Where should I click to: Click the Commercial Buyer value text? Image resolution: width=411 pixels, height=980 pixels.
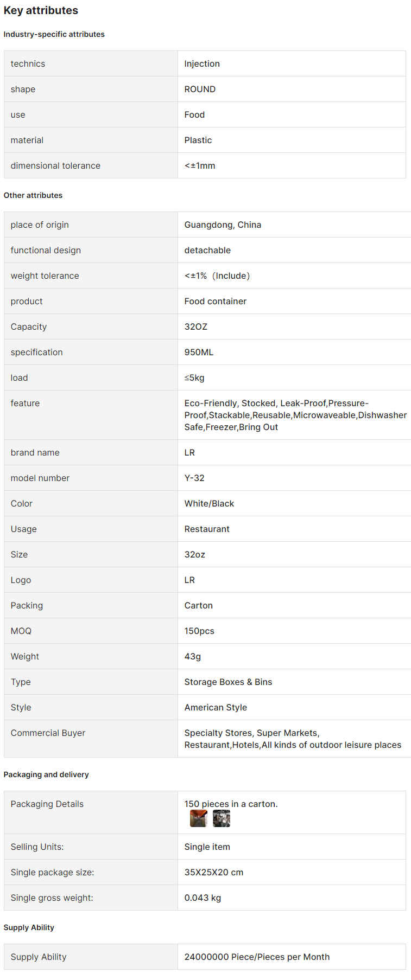293,739
